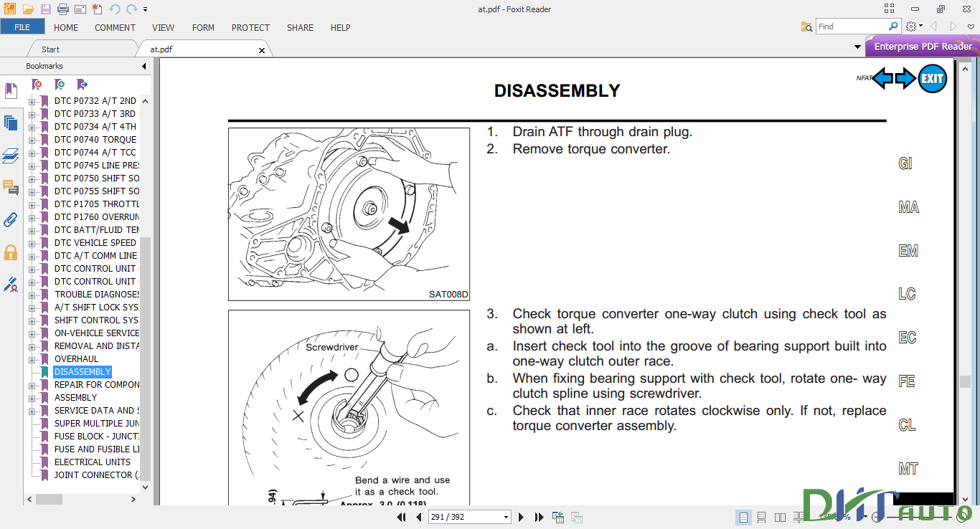Expand the DTC P0740 TORQUE bookmark
The image size is (980, 529).
click(32, 140)
